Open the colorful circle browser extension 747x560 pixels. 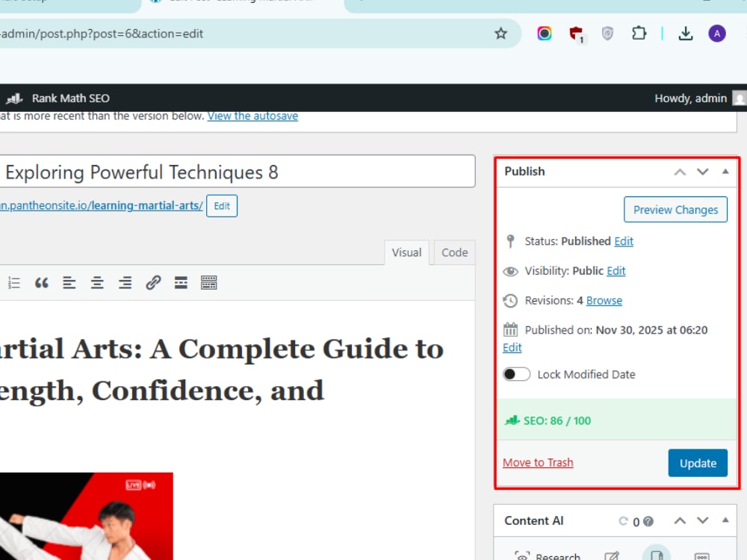coord(544,34)
